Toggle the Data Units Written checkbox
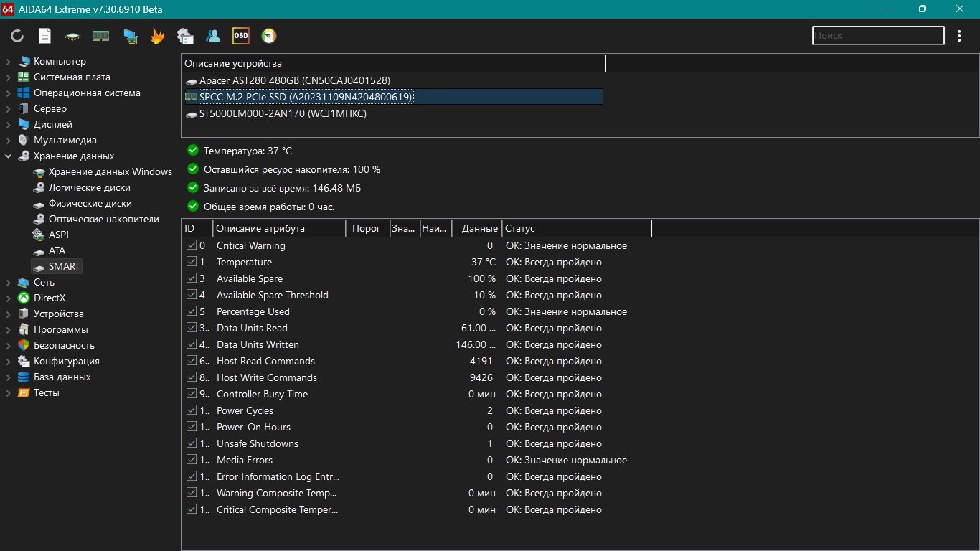The image size is (980, 551). (191, 344)
